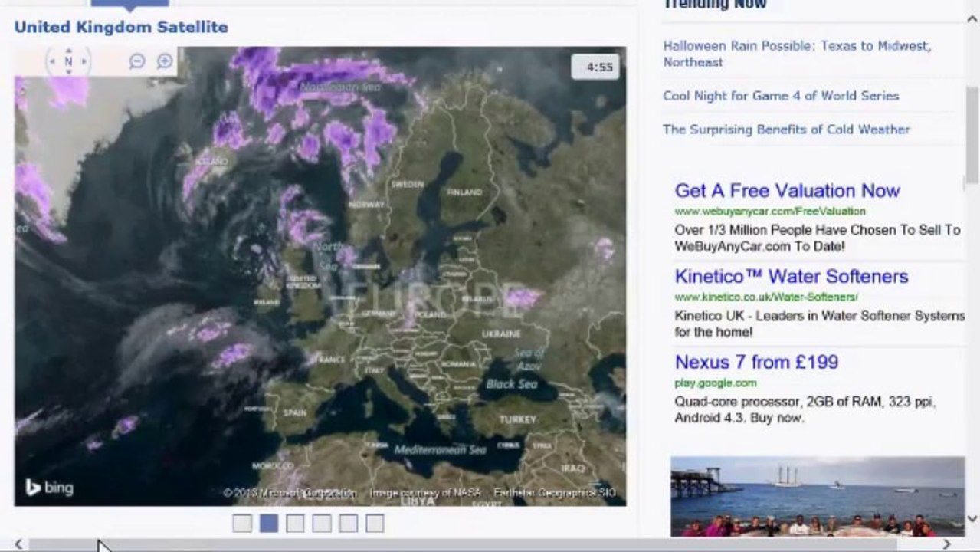Open Get A Free Valuation Now ad
Viewport: 980px width, 552px height.
(787, 190)
